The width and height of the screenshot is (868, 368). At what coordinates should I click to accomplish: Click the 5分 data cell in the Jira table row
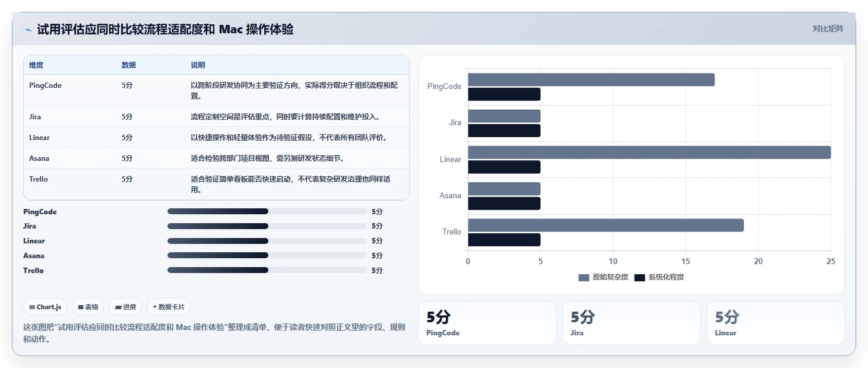pos(127,117)
